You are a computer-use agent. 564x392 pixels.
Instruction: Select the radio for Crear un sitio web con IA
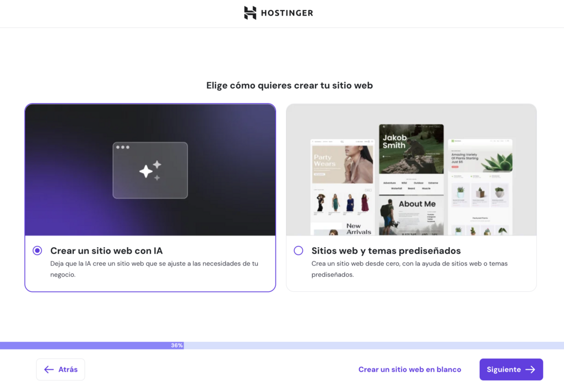37,251
